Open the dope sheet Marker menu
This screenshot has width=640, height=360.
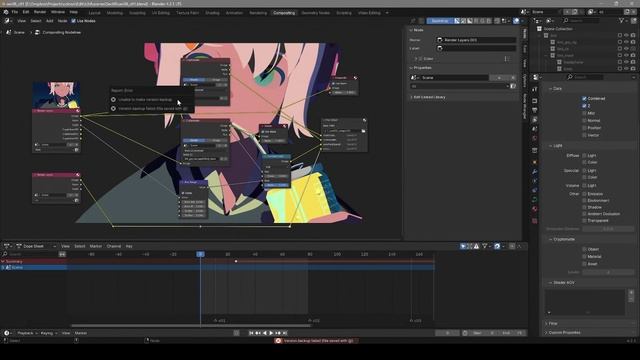click(x=96, y=246)
